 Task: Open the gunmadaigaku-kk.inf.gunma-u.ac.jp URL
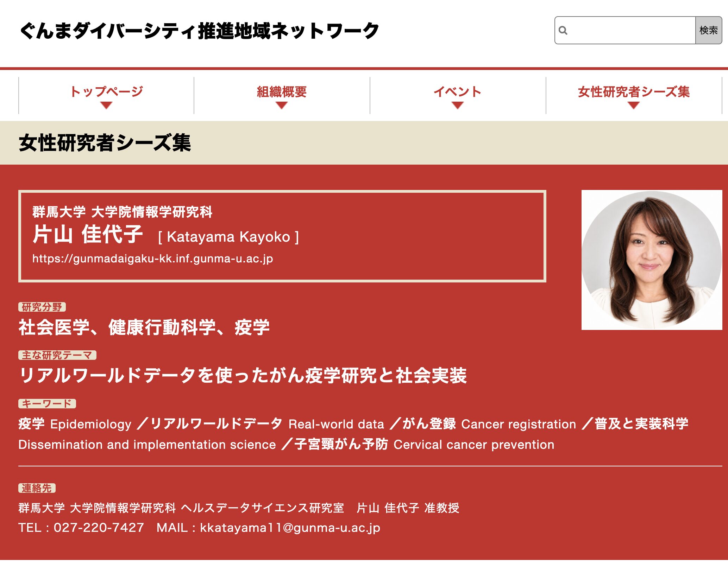[x=153, y=259]
